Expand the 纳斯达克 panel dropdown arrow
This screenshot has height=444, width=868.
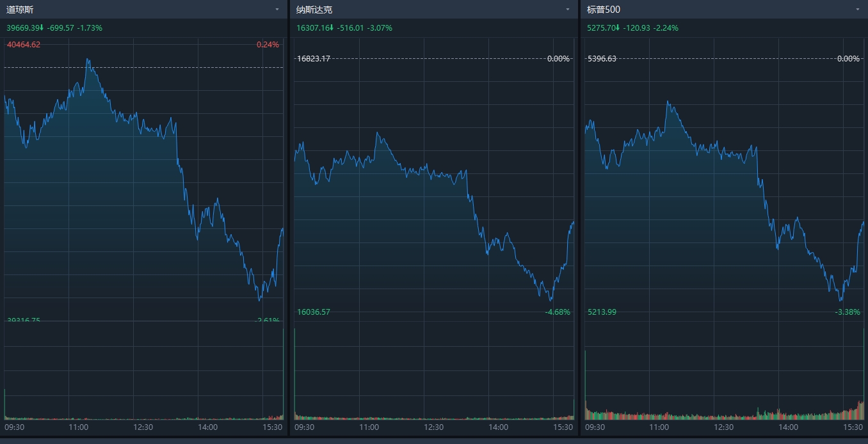pos(567,10)
